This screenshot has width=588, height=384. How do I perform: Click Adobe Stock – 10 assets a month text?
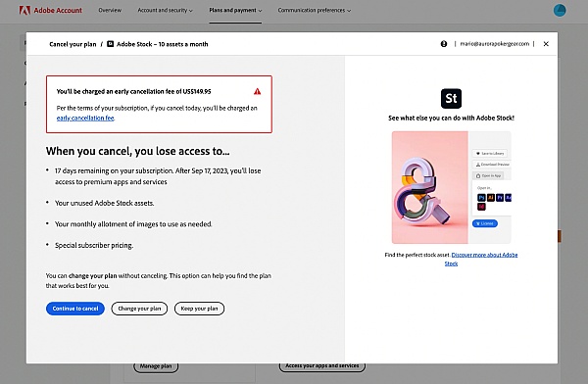pos(162,44)
